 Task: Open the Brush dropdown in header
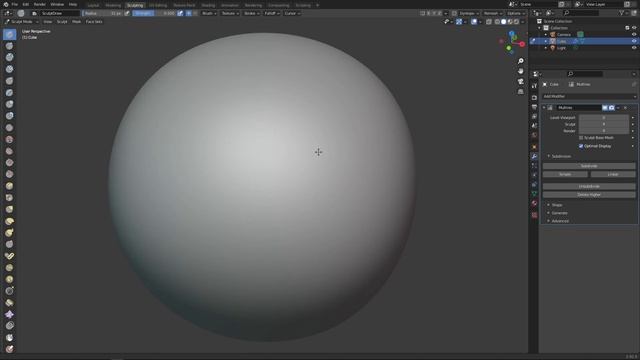(x=209, y=13)
